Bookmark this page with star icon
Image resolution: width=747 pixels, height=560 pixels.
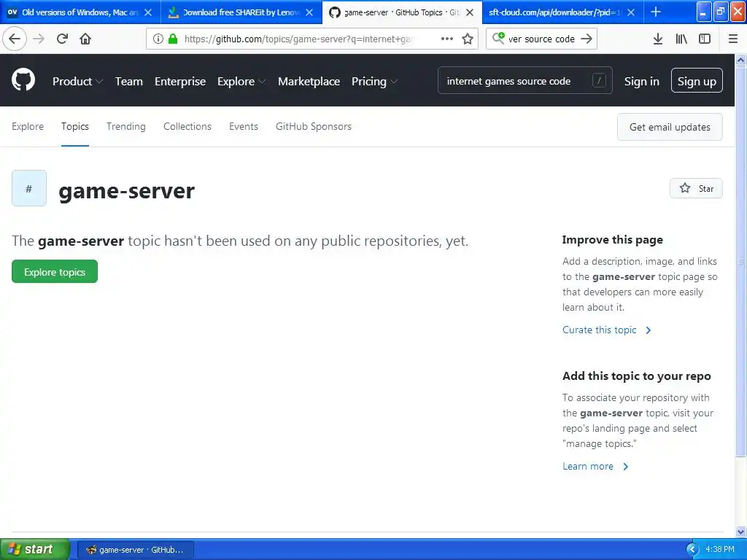[468, 39]
